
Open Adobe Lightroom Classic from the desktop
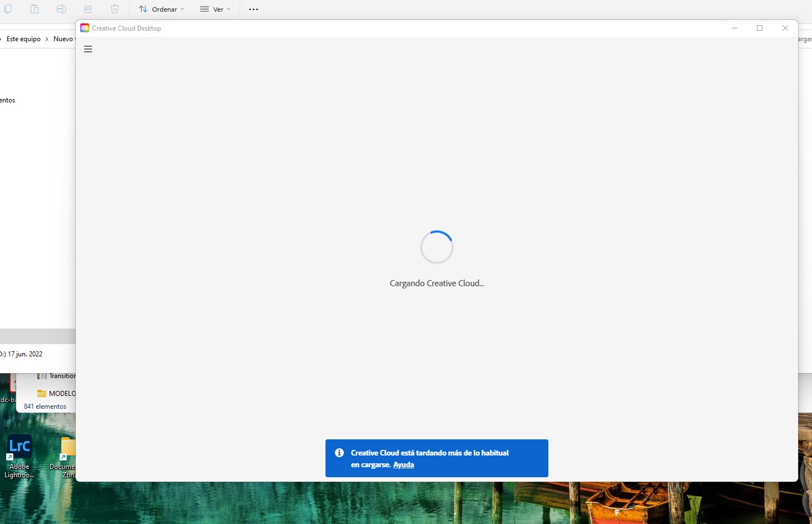point(19,445)
